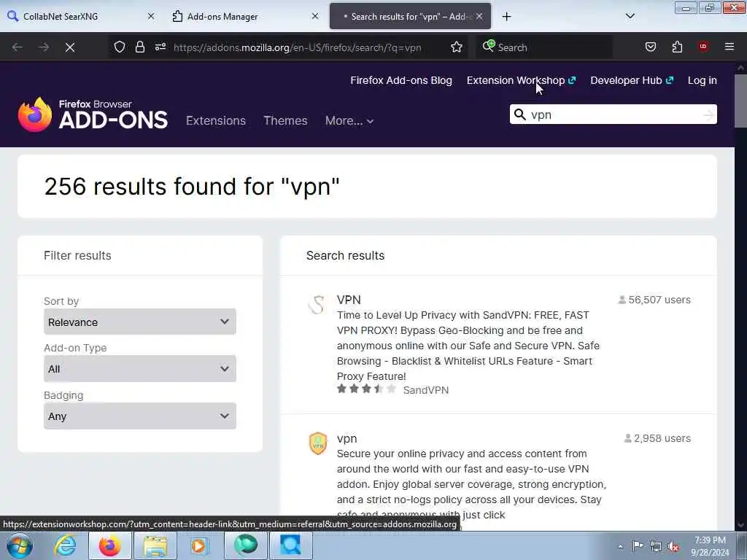Image resolution: width=747 pixels, height=560 pixels.
Task: Click the blue magnifier app on the taskbar
Action: (x=290, y=545)
